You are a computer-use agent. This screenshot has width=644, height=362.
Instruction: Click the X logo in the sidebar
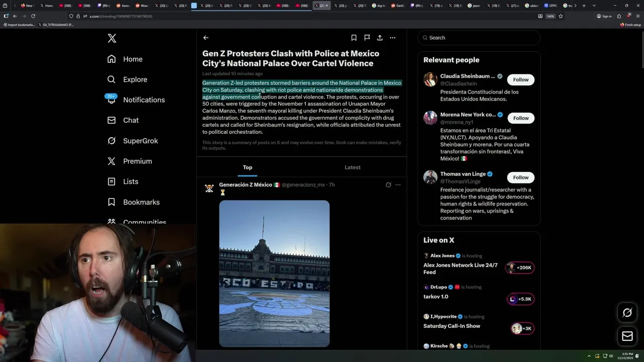(x=112, y=38)
